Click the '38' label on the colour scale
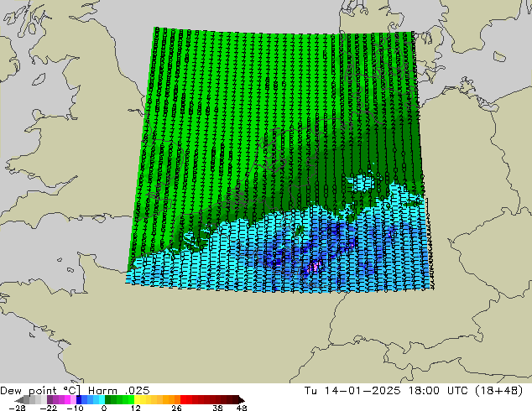Viewport: 532px width, 411px height. [218, 408]
